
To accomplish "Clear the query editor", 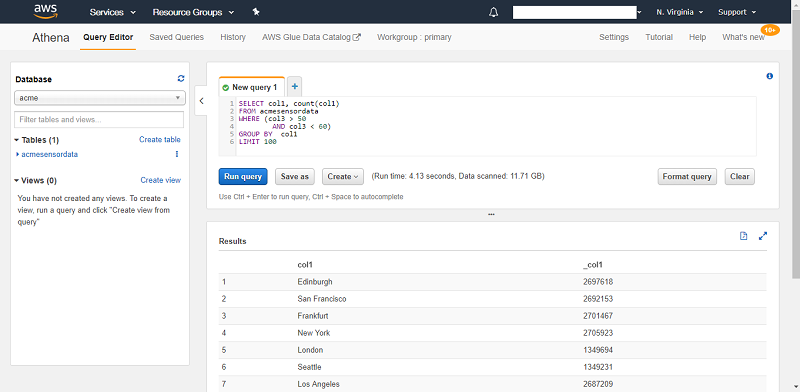I will (739, 177).
